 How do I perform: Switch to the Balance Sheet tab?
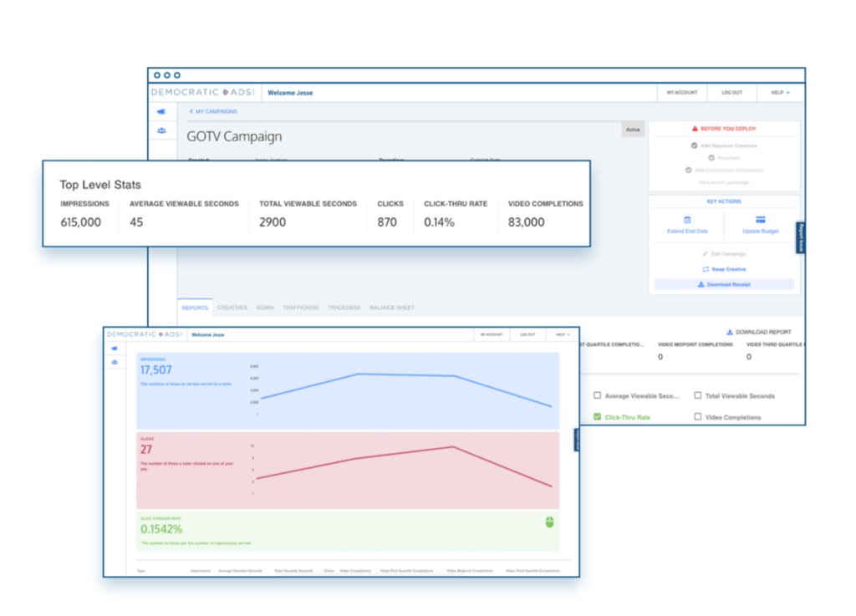coord(392,308)
